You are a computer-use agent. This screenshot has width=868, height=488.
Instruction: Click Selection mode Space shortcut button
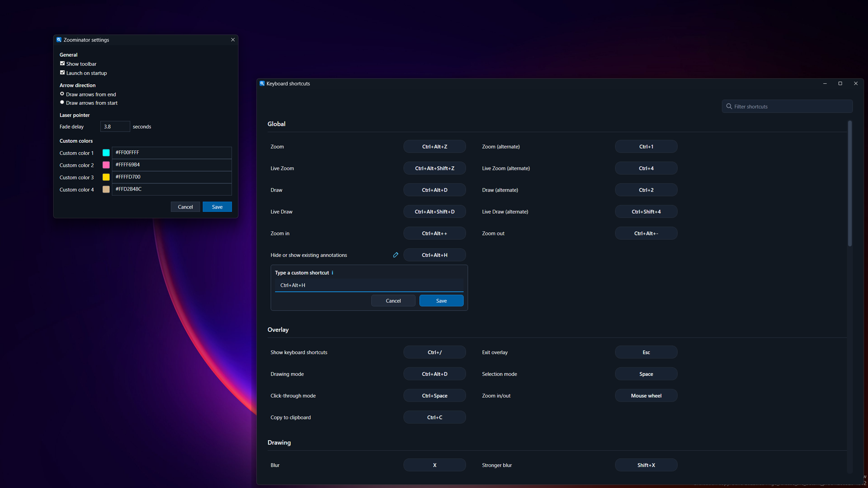646,374
